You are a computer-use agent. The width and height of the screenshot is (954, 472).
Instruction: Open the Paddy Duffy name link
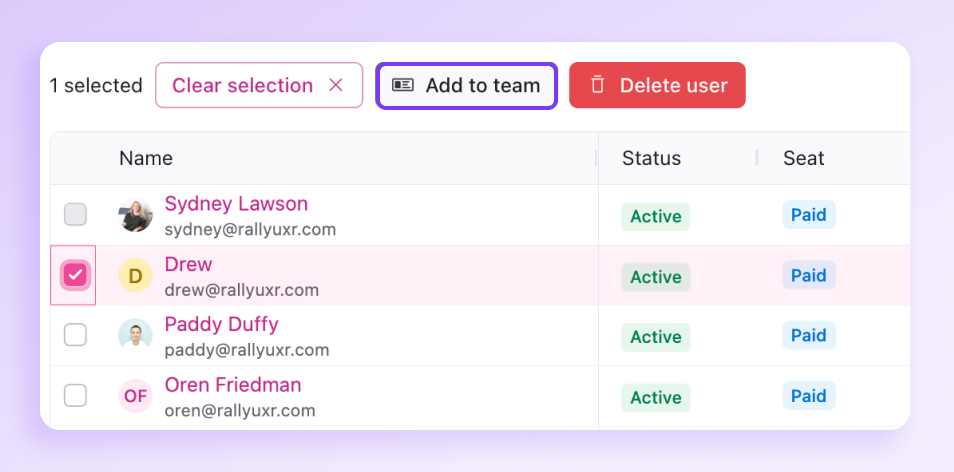221,324
